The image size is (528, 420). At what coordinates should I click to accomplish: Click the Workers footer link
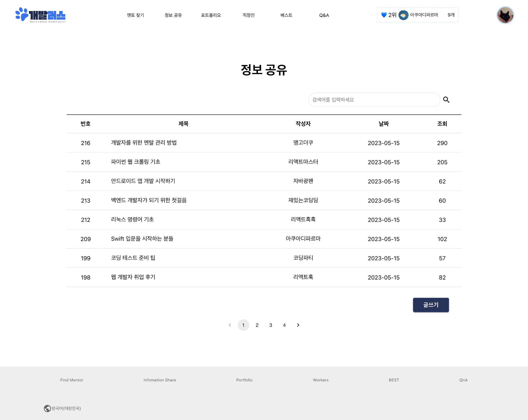(x=320, y=380)
